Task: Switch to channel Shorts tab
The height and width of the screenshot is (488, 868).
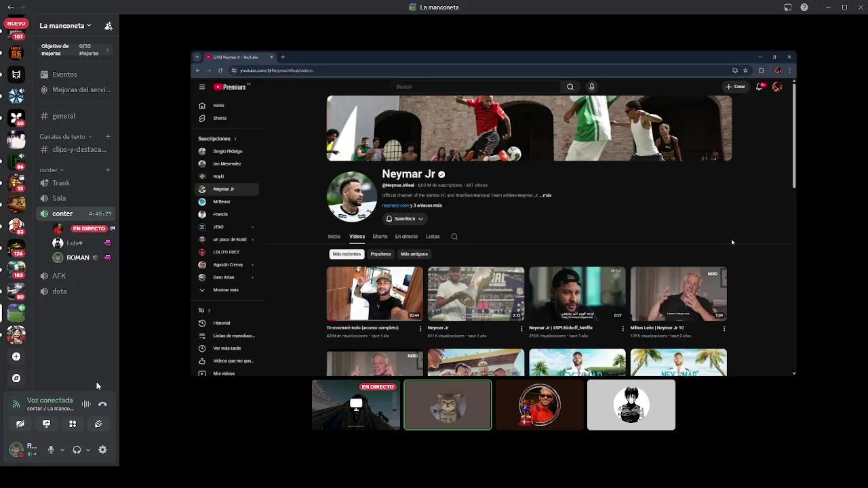Action: tap(380, 237)
